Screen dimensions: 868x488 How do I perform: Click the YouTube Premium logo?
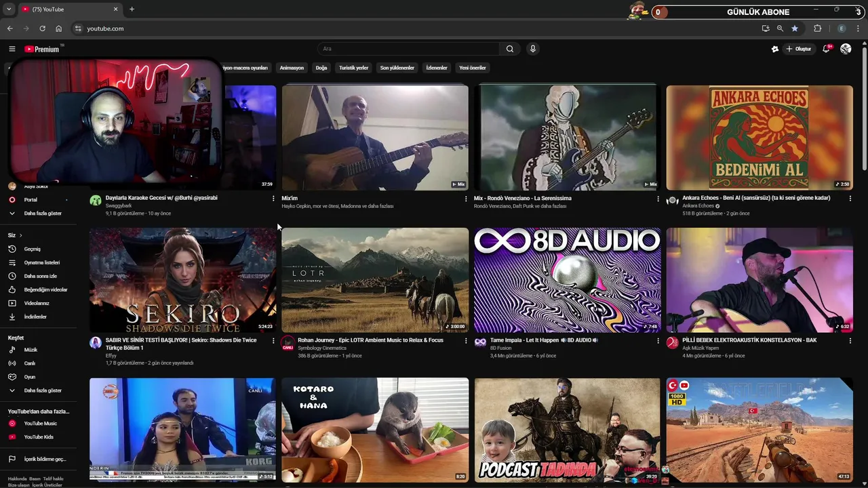point(42,49)
